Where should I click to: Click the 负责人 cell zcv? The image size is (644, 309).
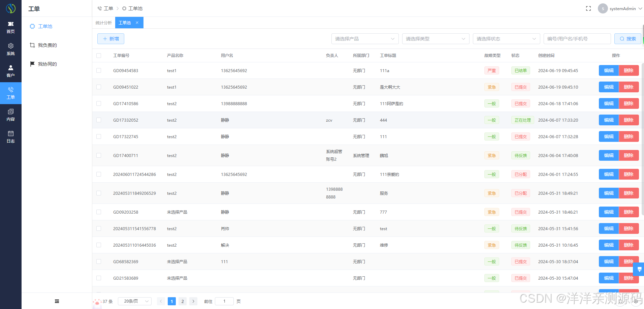click(x=329, y=120)
